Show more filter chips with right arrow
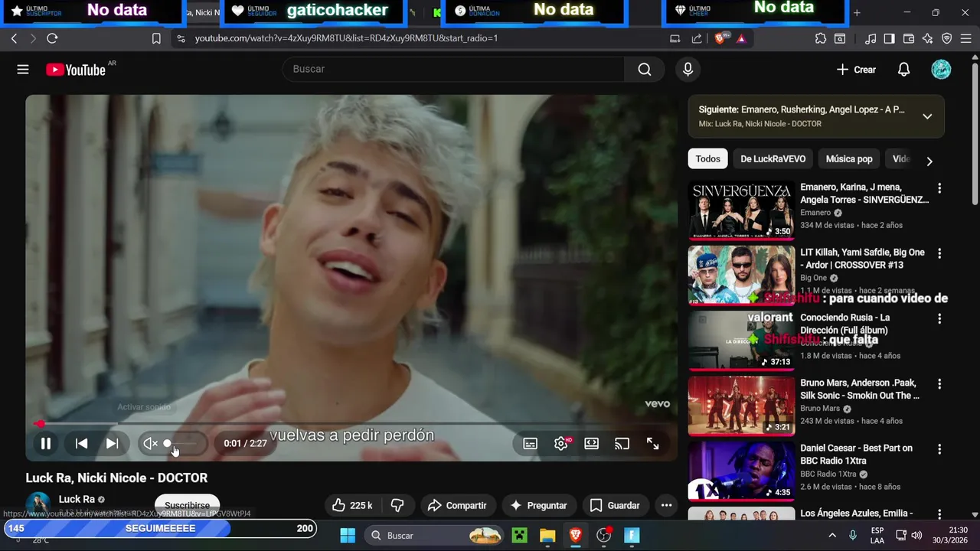The width and height of the screenshot is (980, 551). (929, 161)
